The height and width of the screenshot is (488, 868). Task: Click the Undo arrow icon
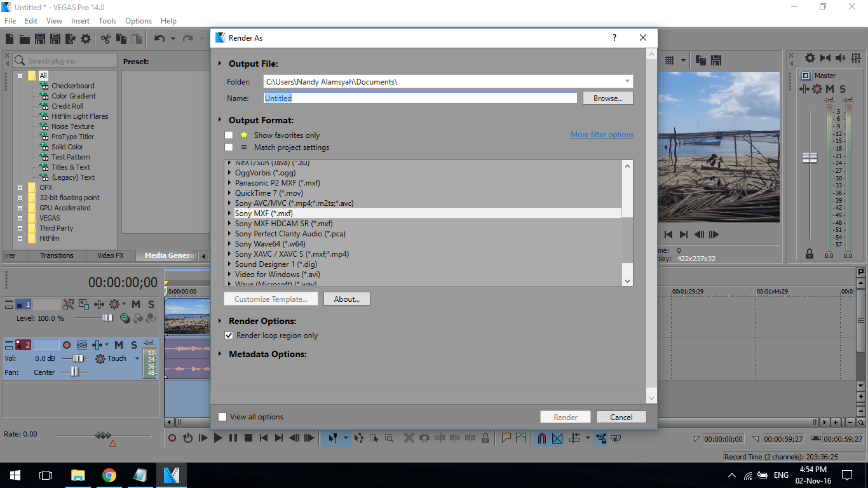click(159, 39)
